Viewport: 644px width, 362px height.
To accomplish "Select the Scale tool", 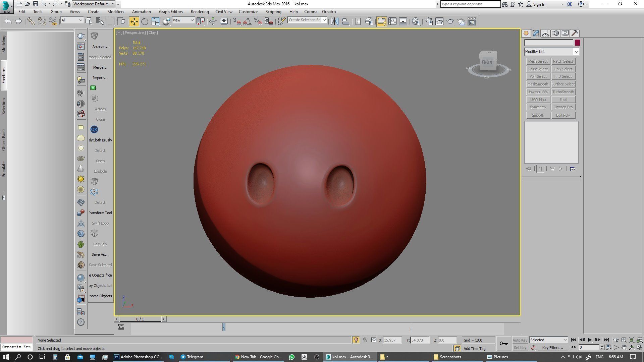I will pos(155,21).
